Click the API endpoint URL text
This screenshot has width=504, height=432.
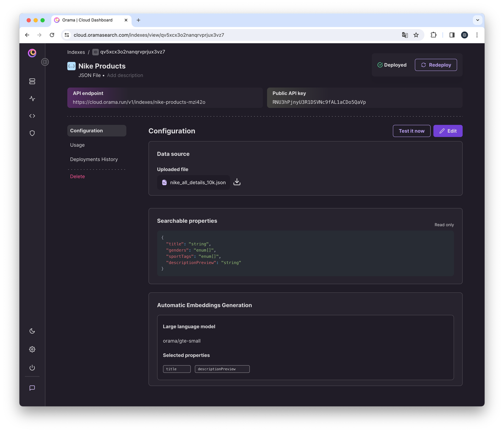point(139,102)
